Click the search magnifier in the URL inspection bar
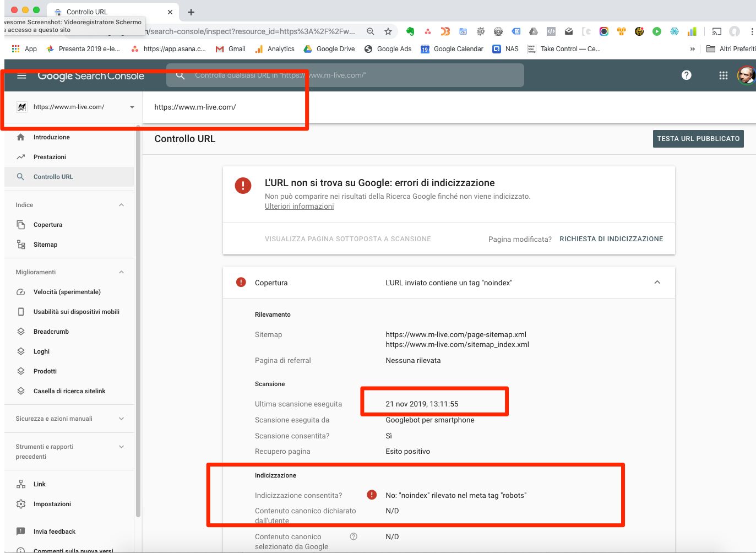This screenshot has height=553, width=756. [x=180, y=75]
